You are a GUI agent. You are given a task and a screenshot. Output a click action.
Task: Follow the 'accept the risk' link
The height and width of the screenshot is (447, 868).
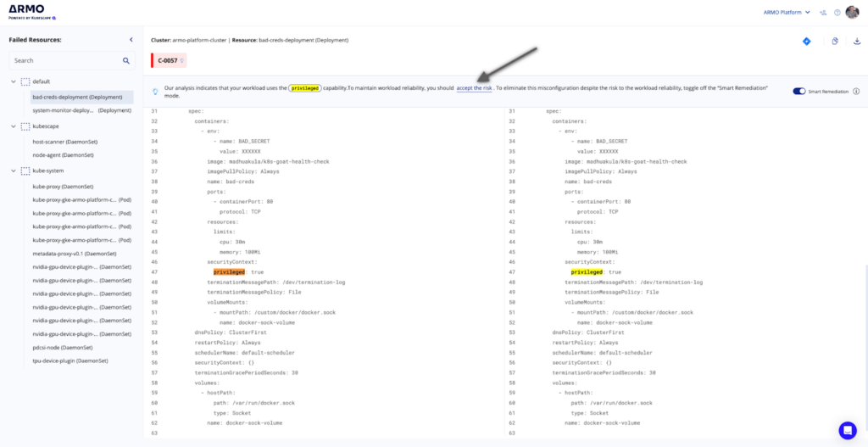tap(474, 88)
